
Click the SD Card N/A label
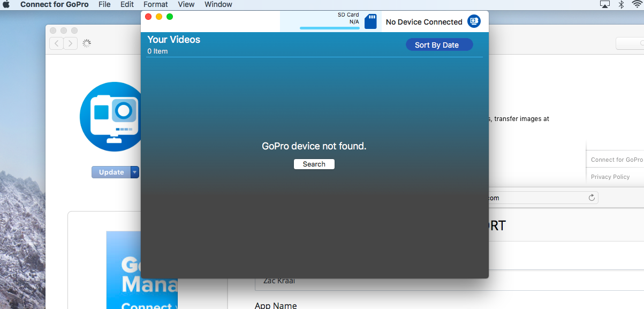coord(348,18)
